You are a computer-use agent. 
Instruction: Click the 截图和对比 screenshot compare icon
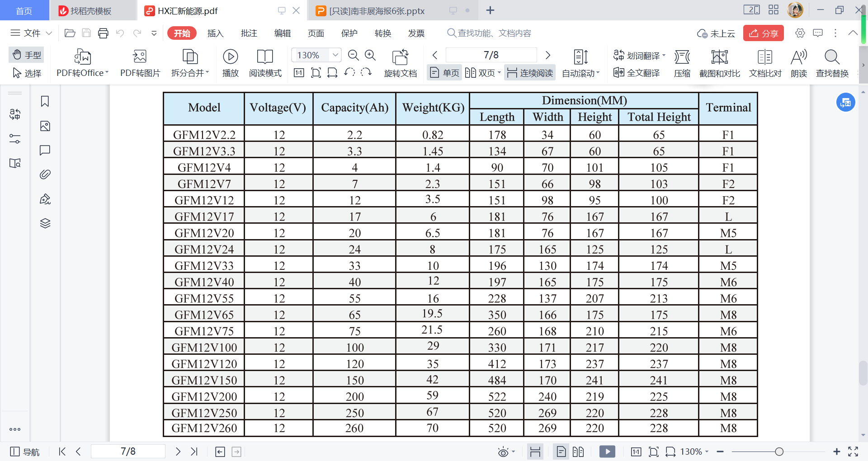[x=719, y=57]
